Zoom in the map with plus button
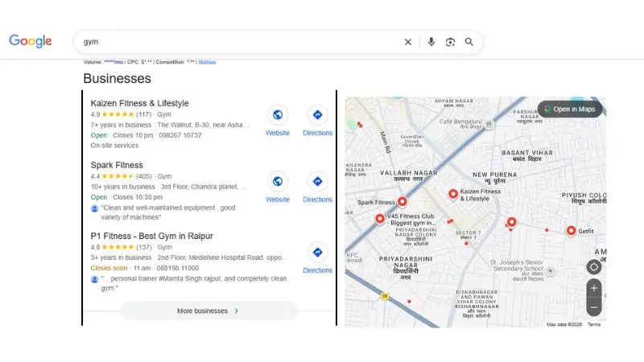Screen dimensions: 644x362 click(x=594, y=288)
